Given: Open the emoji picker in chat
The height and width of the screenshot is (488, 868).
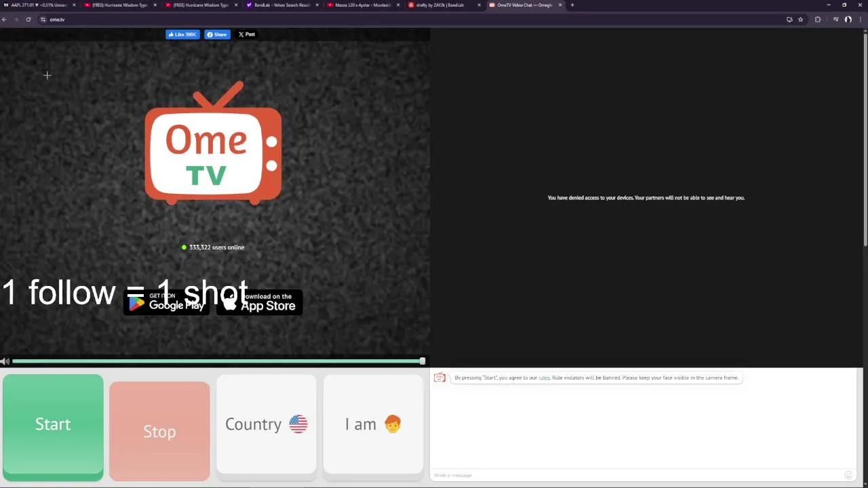Looking at the screenshot, I should tap(848, 475).
